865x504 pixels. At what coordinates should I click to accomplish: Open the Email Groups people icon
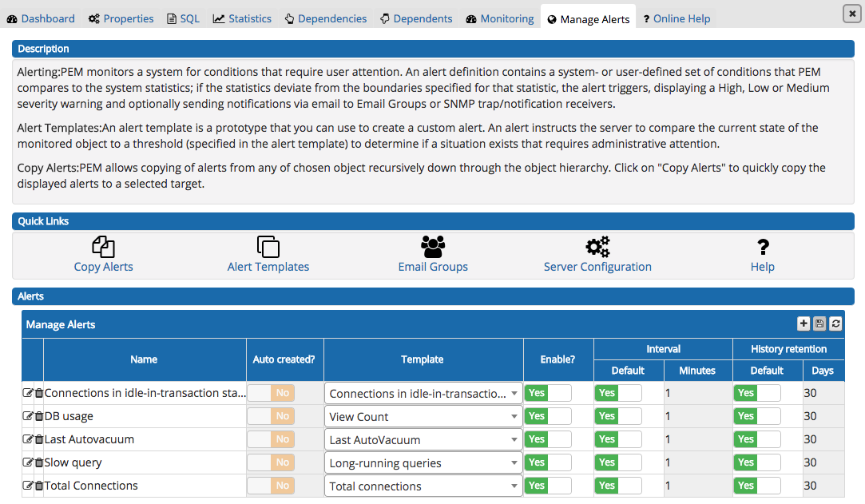[x=433, y=247]
